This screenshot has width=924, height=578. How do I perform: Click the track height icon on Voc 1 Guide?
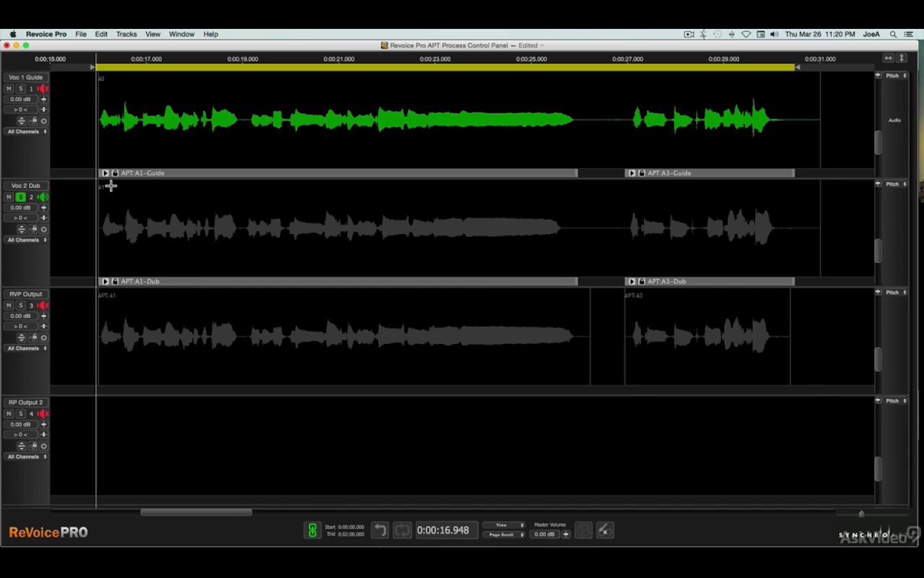tap(22, 121)
